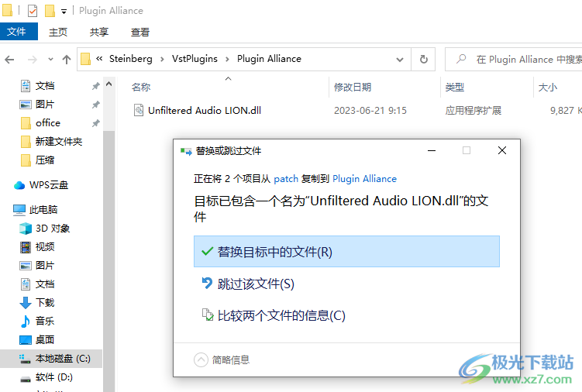Screen dimensions: 582x392
Task: Sort by the 大小 column header
Action: [x=548, y=88]
